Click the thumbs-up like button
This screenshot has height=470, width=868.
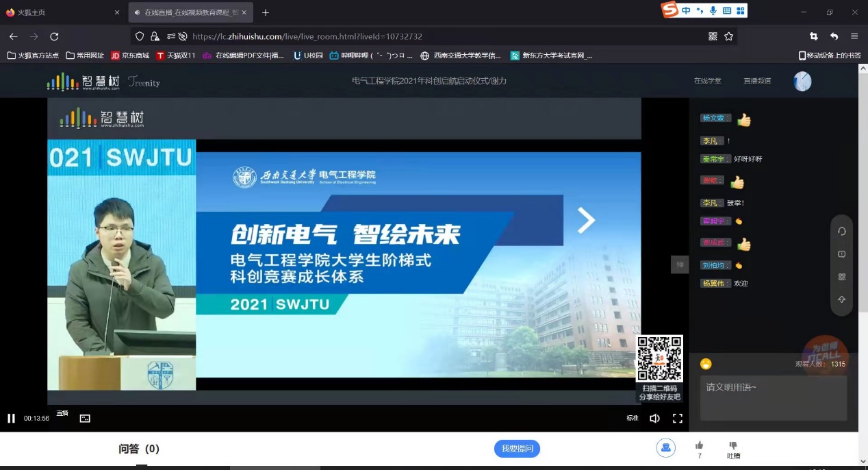click(699, 445)
